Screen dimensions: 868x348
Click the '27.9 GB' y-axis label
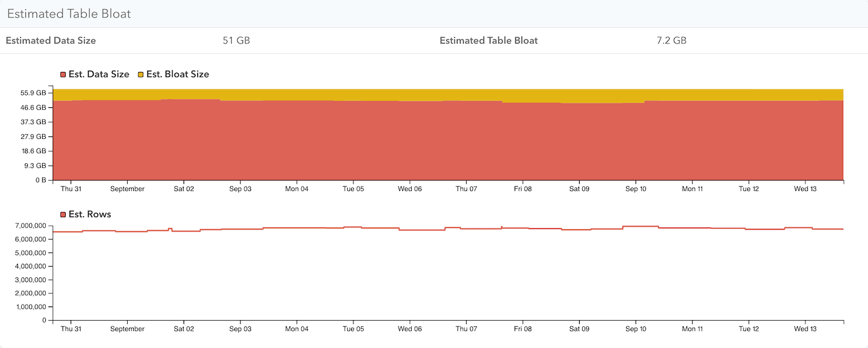pyautogui.click(x=33, y=136)
